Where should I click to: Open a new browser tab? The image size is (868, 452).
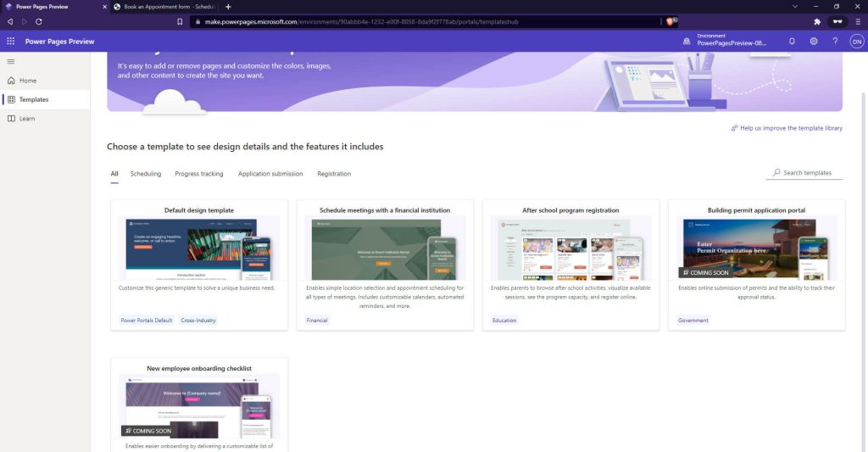228,7
